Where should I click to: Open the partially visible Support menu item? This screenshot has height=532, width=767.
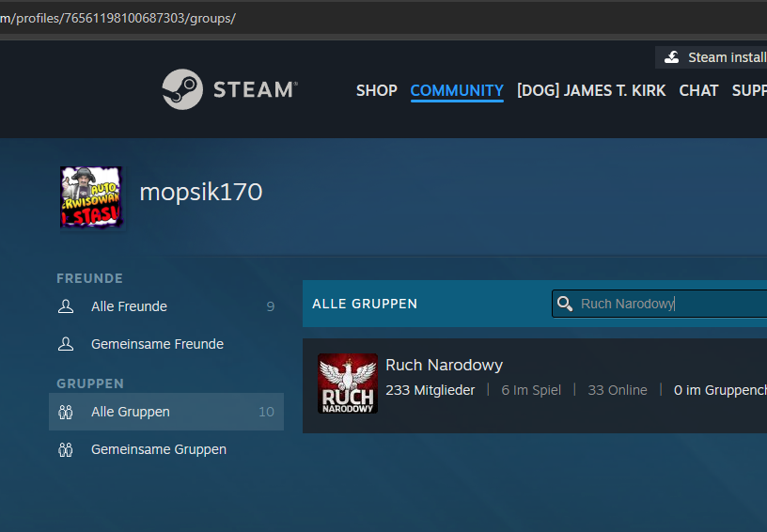[749, 90]
